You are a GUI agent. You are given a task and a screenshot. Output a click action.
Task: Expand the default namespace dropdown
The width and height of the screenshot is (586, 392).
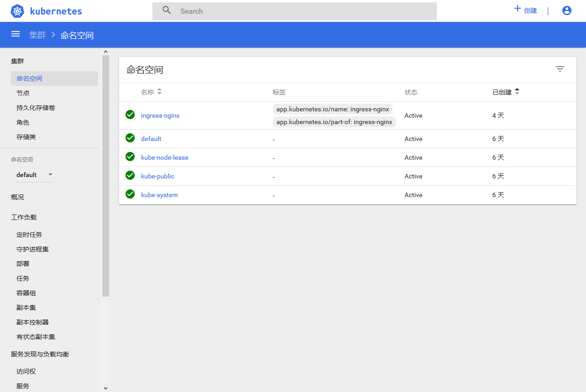50,175
